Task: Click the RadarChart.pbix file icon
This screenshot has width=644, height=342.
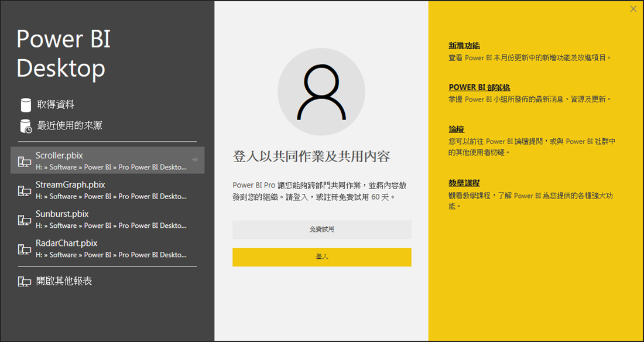Action: coord(24,249)
